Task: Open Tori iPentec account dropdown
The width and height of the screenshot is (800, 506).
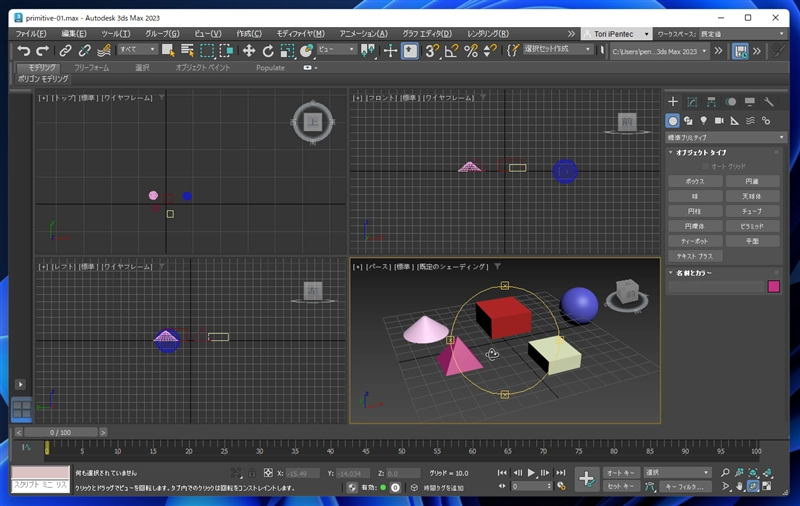Action: coord(617,34)
